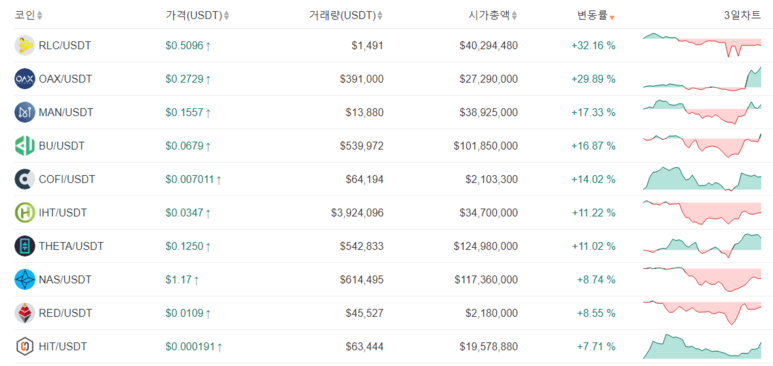Viewport: 773px width, 366px height.
Task: Click the $1,491 volume cell
Action: pyautogui.click(x=367, y=45)
